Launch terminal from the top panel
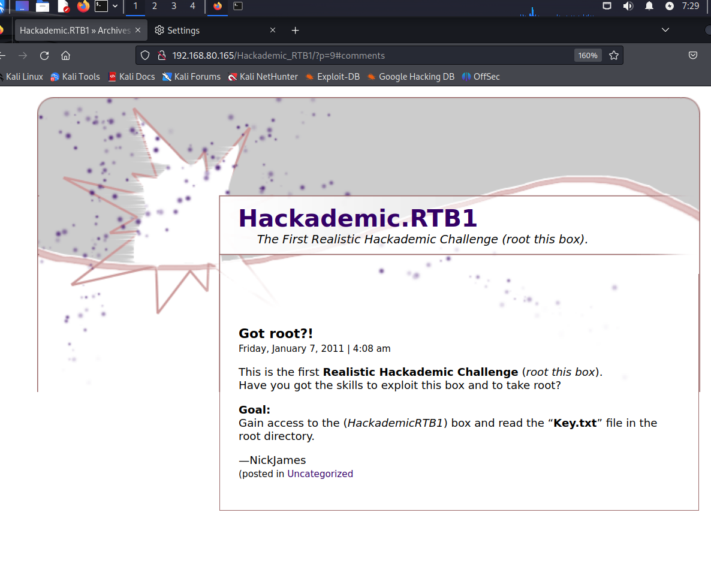Viewport: 711px width, 588px height. (101, 6)
